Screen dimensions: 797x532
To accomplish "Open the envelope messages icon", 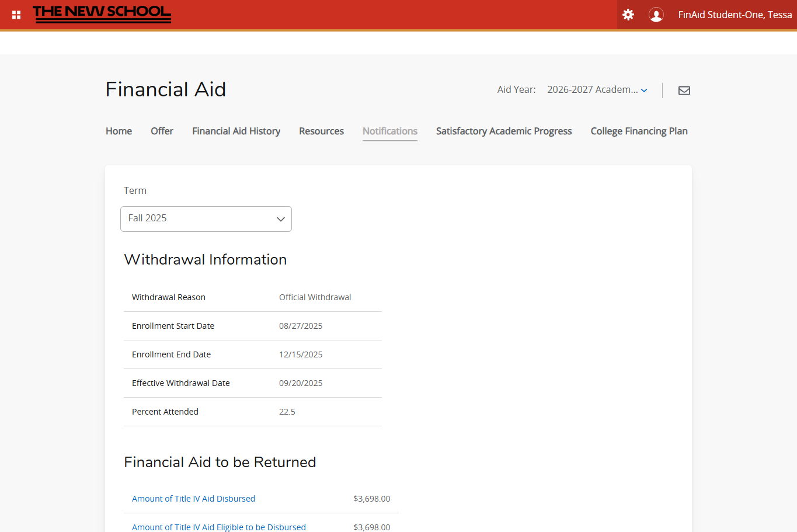I will coord(684,90).
